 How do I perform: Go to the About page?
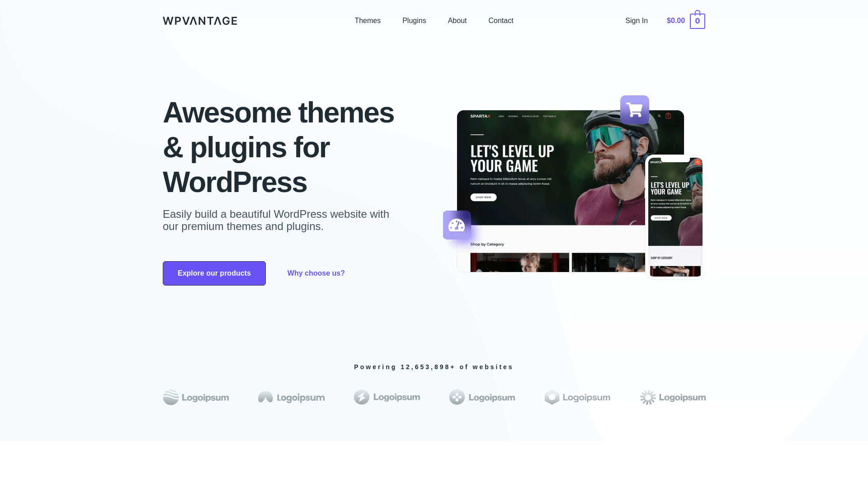pyautogui.click(x=457, y=21)
